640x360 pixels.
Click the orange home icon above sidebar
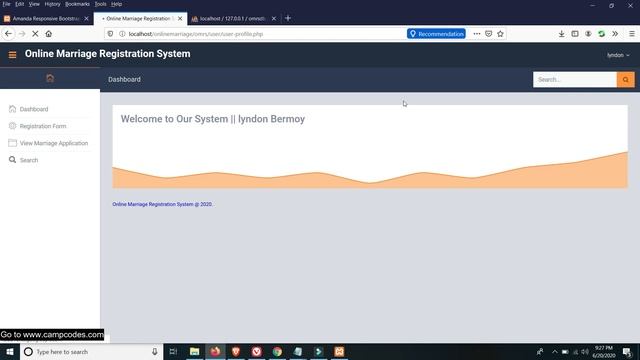click(50, 78)
